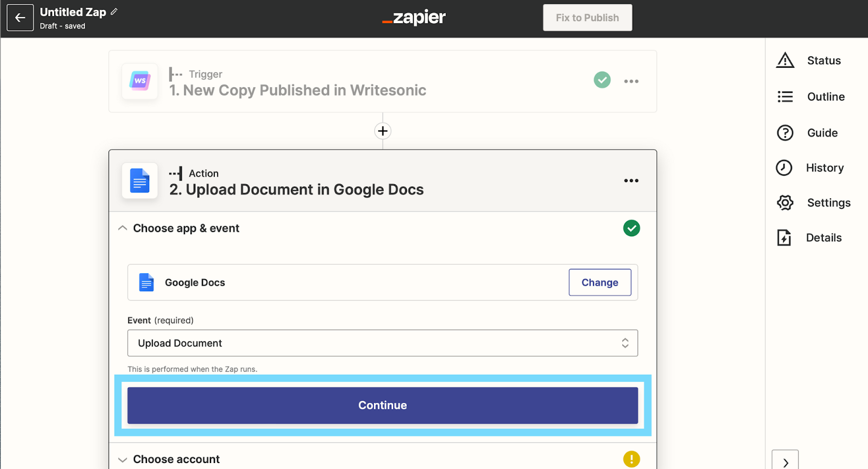Open the Event dropdown showing Upload Document
The width and height of the screenshot is (868, 469).
[x=382, y=343]
